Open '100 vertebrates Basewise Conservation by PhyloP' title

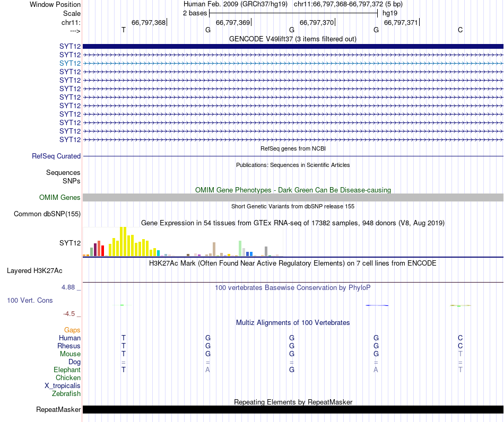pyautogui.click(x=293, y=288)
